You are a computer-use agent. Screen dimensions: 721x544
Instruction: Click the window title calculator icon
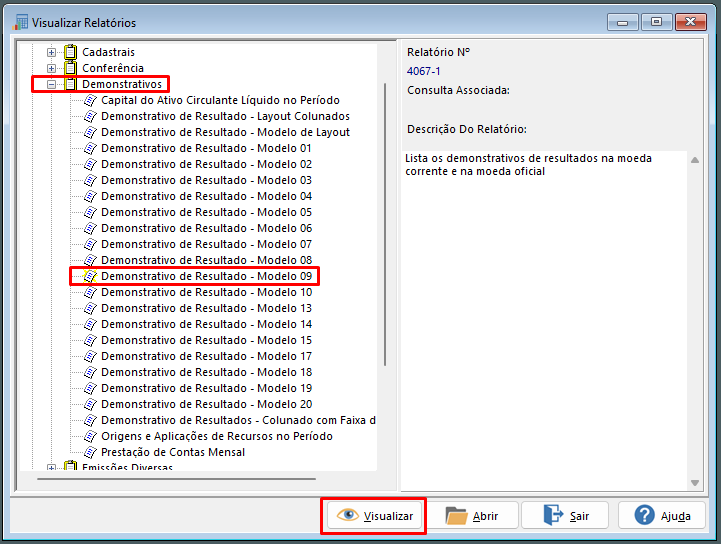(x=20, y=22)
